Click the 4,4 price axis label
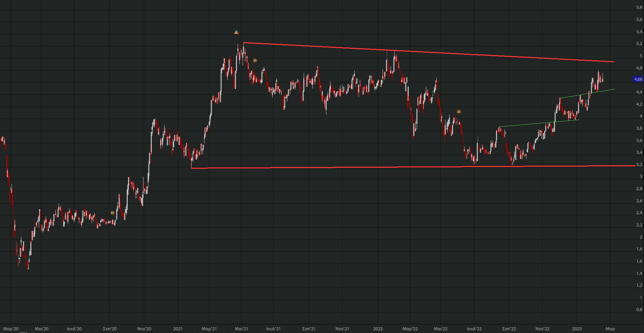This screenshot has width=644, height=333. [639, 92]
